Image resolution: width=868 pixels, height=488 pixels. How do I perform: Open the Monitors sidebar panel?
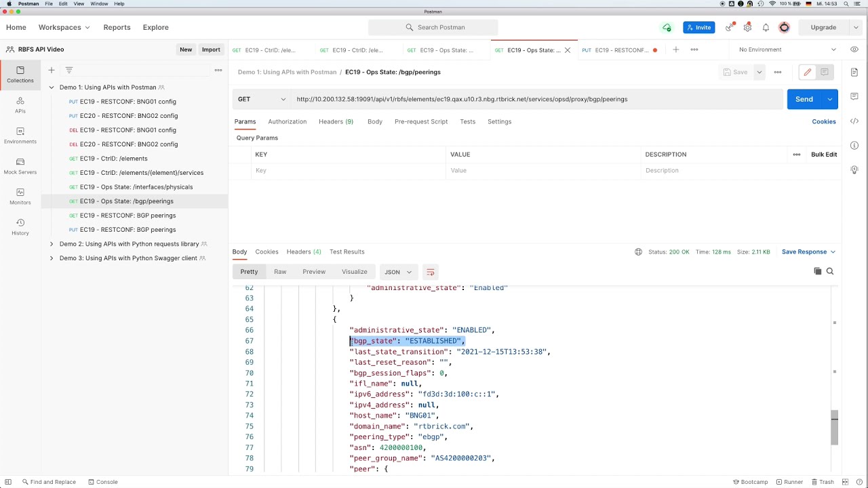point(20,196)
